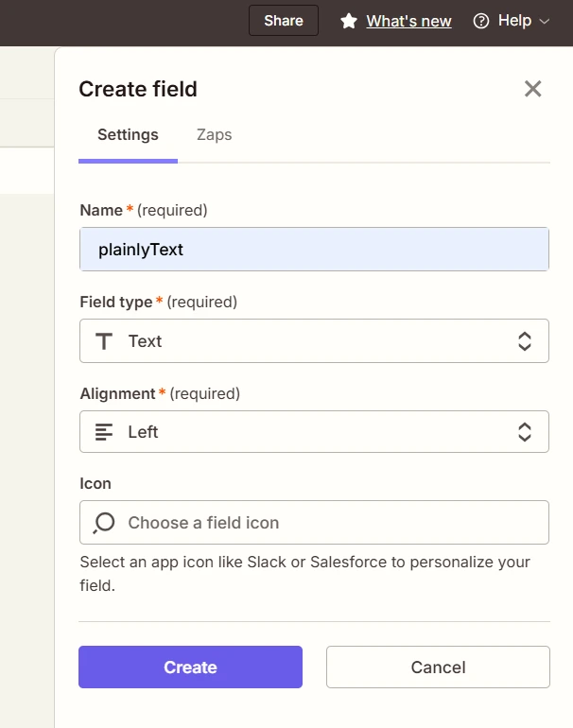Expand Field type dropdown arrows
This screenshot has height=728, width=573.
tap(525, 341)
